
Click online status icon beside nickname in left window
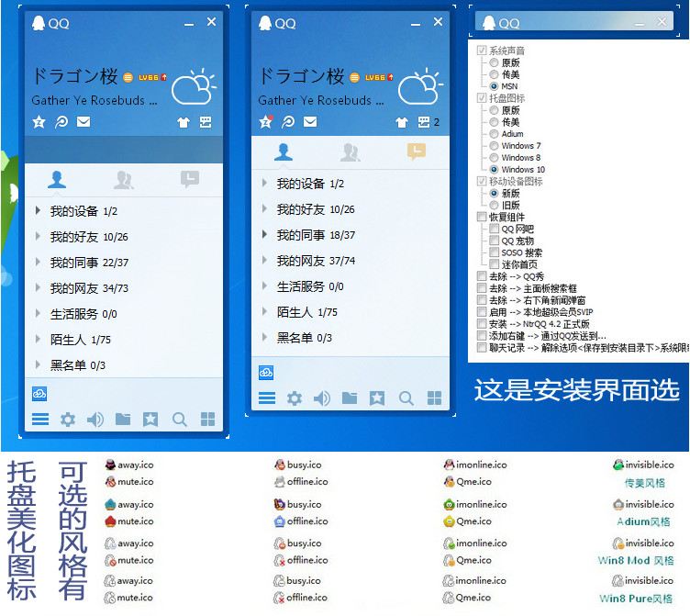pyautogui.click(x=128, y=77)
